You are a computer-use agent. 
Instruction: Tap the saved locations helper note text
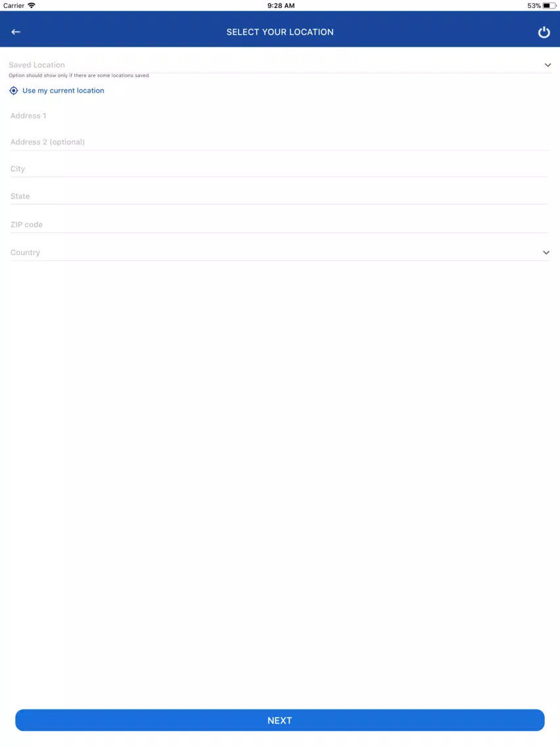[79, 75]
